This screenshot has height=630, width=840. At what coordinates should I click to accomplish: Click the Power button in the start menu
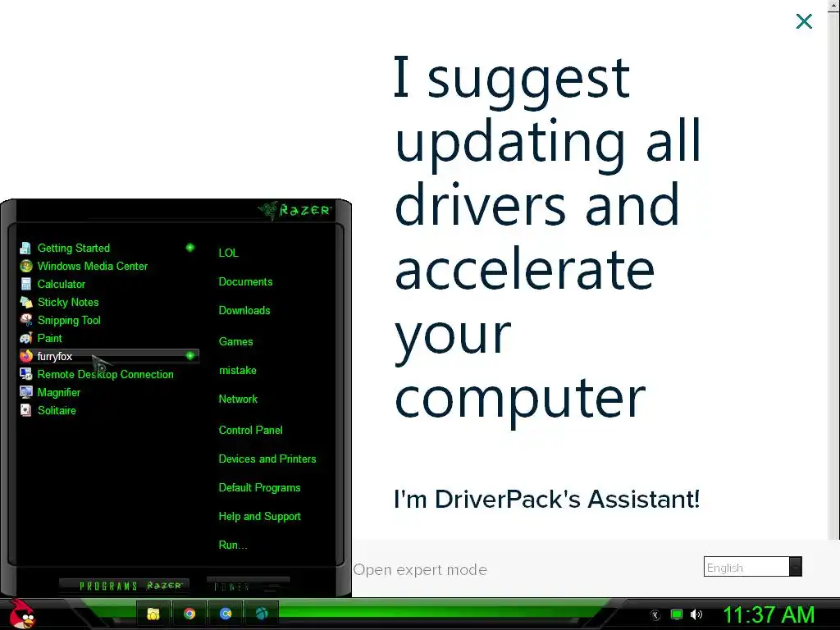[x=248, y=586]
